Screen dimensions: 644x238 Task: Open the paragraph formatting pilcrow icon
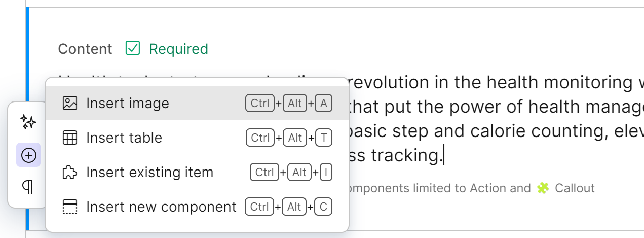click(x=28, y=187)
